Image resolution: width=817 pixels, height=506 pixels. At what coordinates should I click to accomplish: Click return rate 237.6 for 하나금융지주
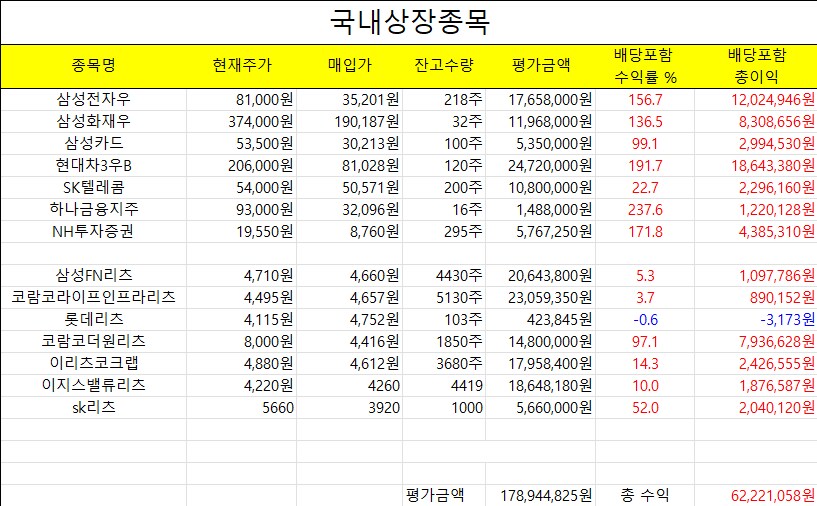point(645,209)
